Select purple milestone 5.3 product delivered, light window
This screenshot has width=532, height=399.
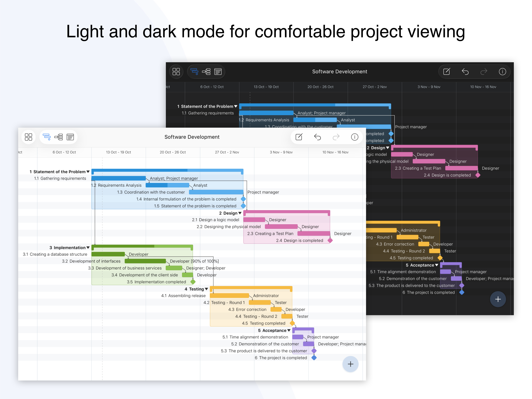point(314,351)
